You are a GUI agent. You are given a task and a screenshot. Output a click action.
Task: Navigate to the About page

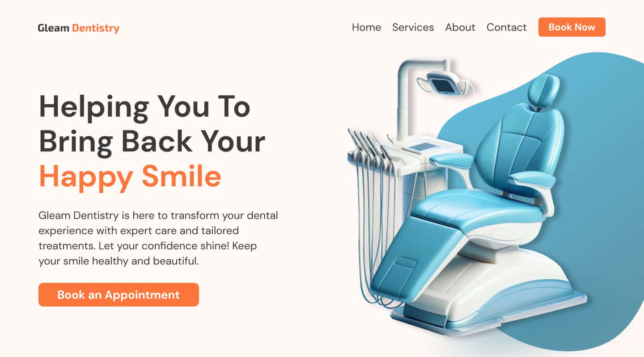(x=460, y=27)
